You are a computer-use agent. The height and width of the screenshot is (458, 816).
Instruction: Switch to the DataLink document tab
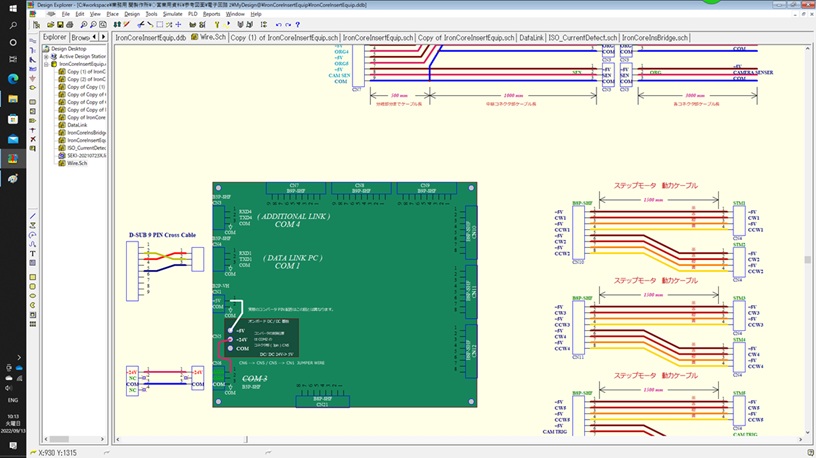(x=532, y=37)
